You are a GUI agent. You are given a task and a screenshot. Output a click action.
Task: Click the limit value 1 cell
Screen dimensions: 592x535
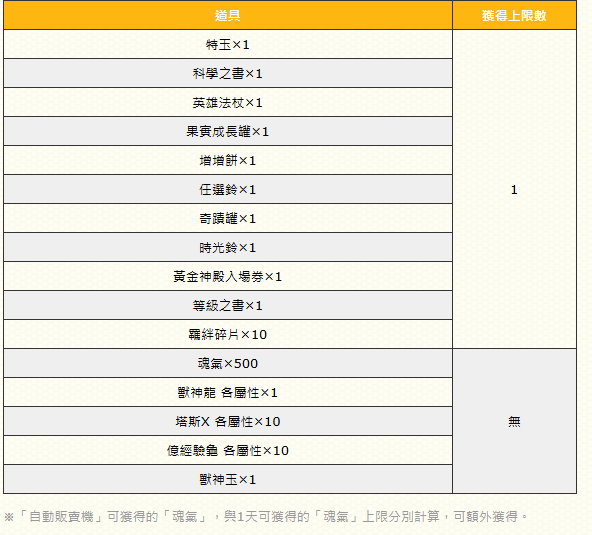pos(514,189)
